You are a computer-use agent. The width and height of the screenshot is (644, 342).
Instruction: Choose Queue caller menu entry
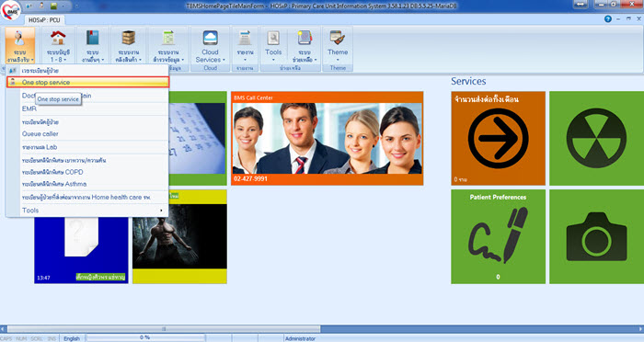point(40,134)
